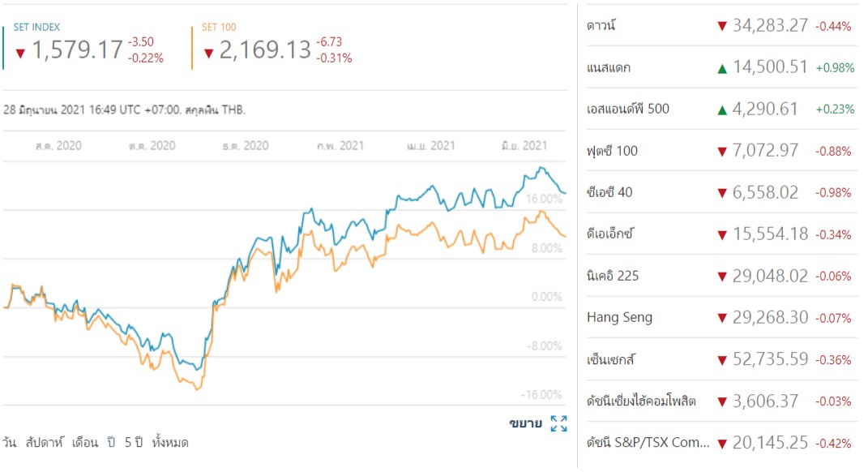Click the green up arrow beside แนสแดก
This screenshot has width=868, height=472.
[721, 68]
